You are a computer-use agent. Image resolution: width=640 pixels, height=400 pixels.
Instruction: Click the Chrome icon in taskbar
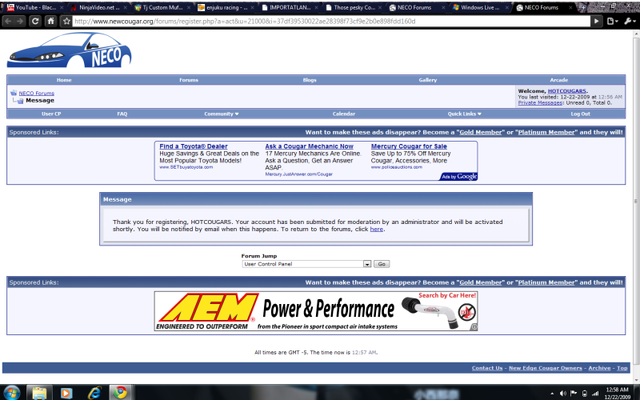pos(120,391)
